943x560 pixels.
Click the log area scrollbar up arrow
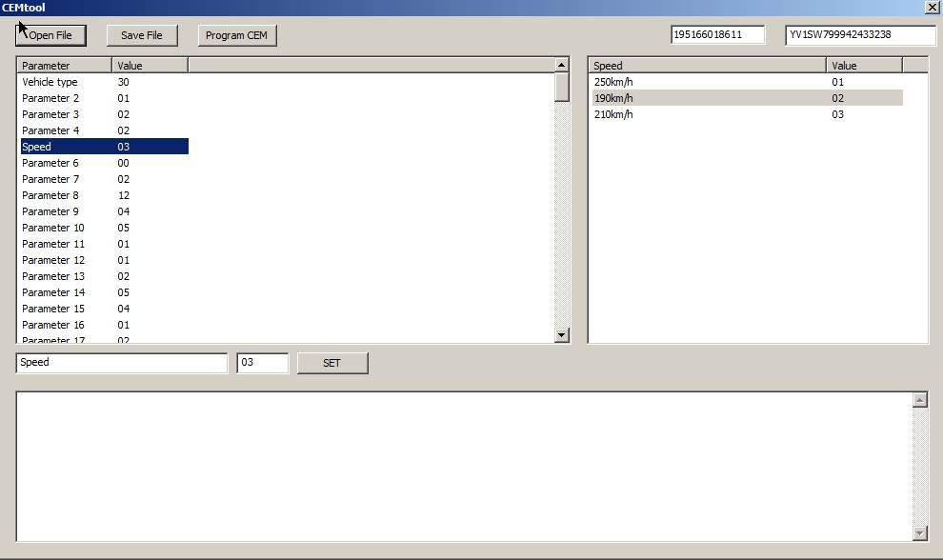coord(921,397)
